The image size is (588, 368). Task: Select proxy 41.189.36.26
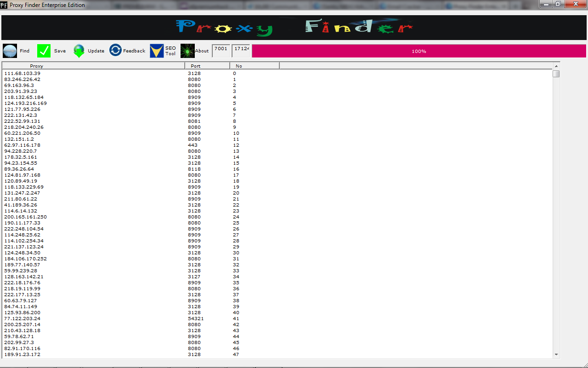(21, 205)
